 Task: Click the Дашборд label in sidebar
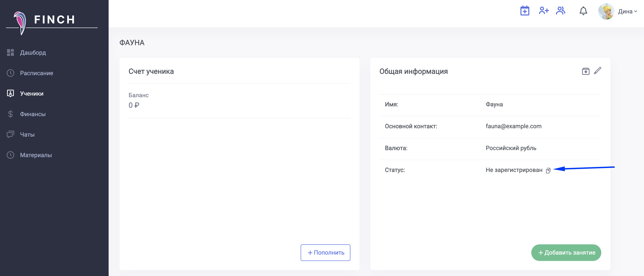tap(33, 53)
